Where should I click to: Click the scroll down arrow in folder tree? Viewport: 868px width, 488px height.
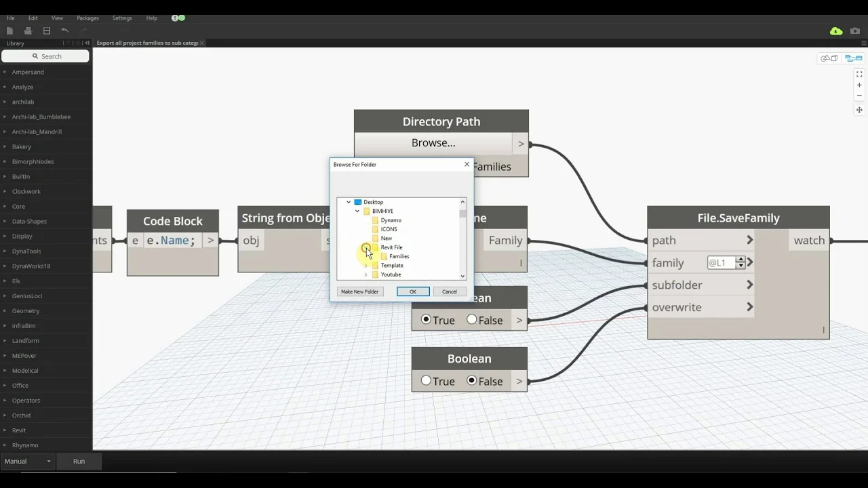(463, 276)
